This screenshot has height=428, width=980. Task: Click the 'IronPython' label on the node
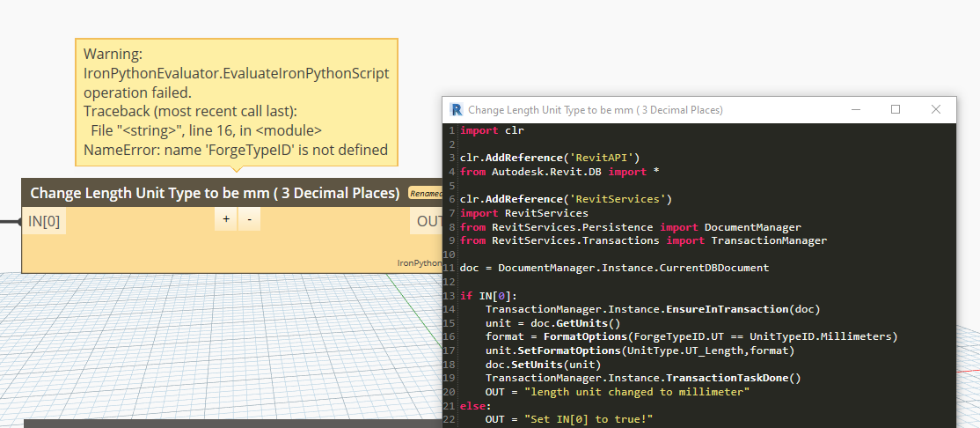pos(420,262)
